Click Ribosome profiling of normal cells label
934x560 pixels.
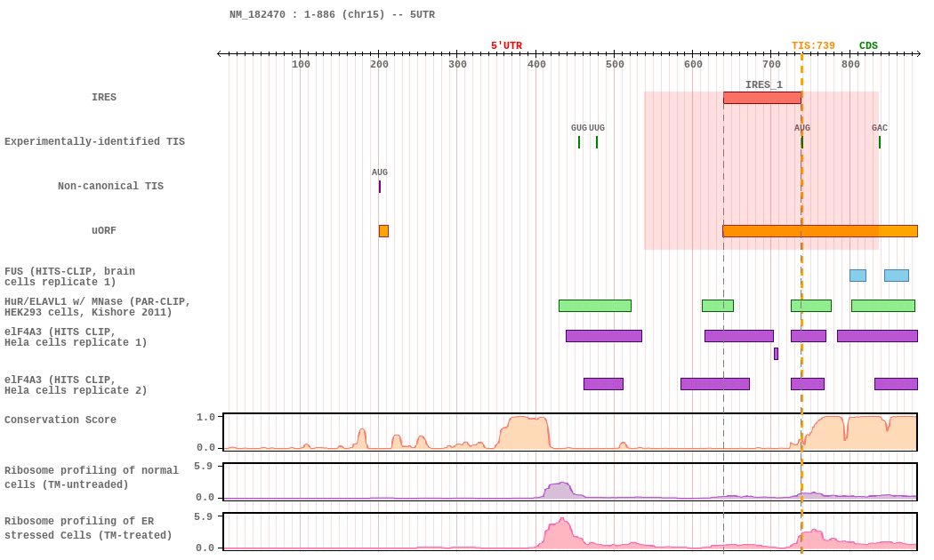tap(91, 477)
